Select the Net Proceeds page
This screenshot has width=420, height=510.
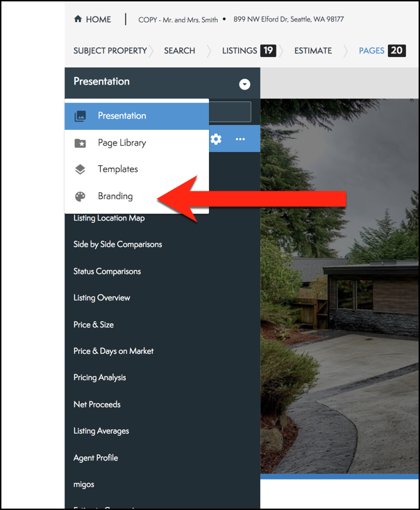97,405
